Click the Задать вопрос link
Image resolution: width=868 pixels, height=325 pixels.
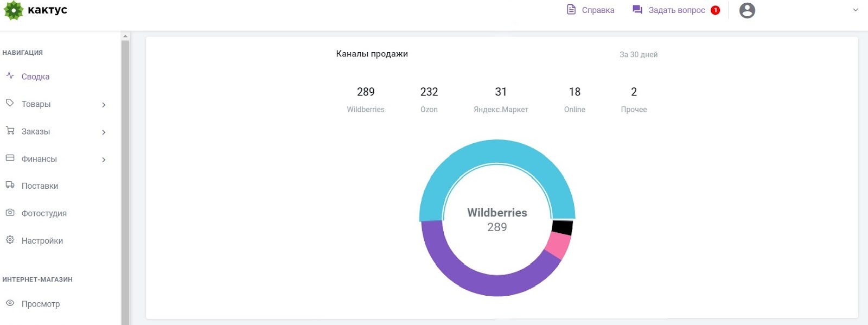pyautogui.click(x=676, y=10)
